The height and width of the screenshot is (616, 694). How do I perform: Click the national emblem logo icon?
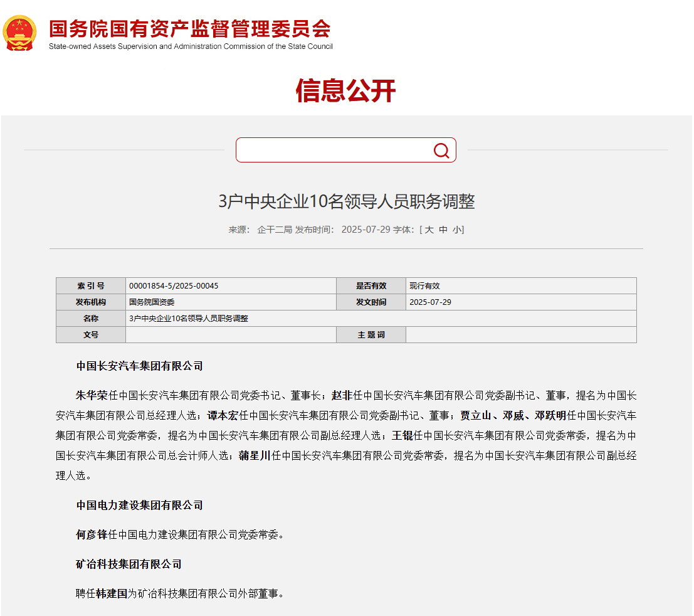click(x=19, y=33)
